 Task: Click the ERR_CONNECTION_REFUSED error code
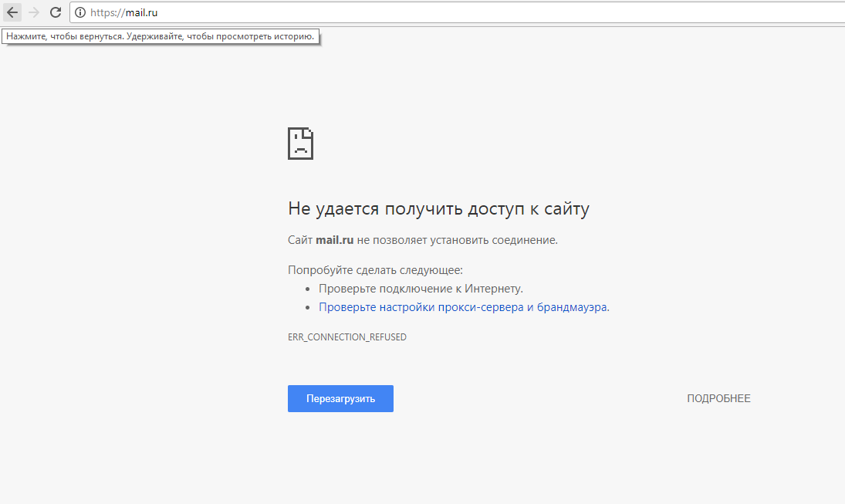(347, 337)
